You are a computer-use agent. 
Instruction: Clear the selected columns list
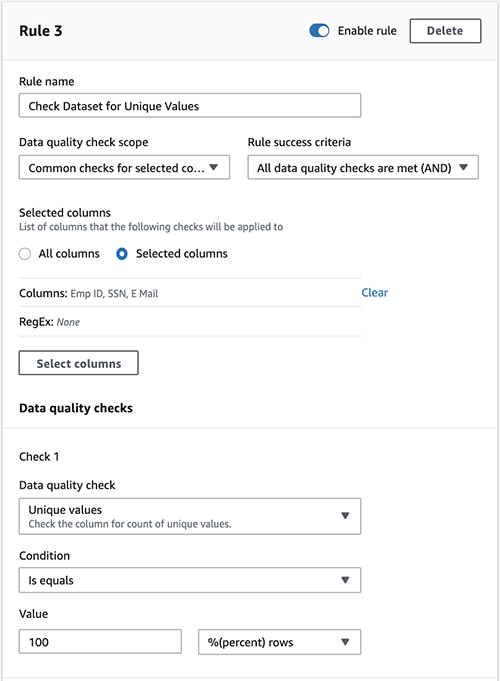click(374, 293)
